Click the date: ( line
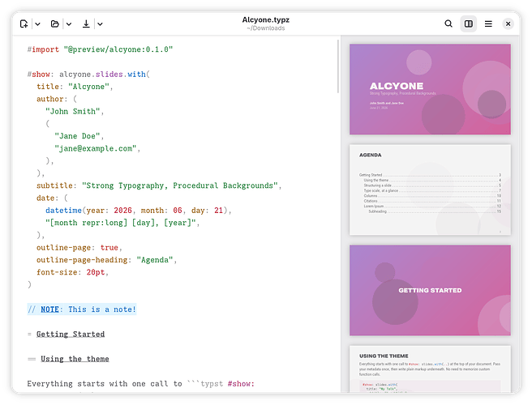The height and width of the screenshot is (405, 532). tap(52, 198)
